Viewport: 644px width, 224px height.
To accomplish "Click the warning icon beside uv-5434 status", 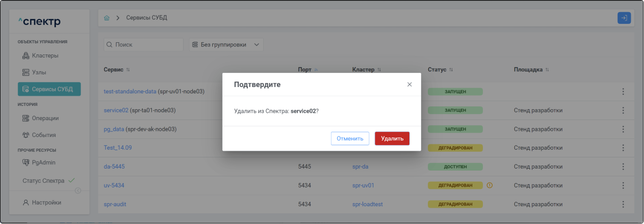I will [490, 185].
